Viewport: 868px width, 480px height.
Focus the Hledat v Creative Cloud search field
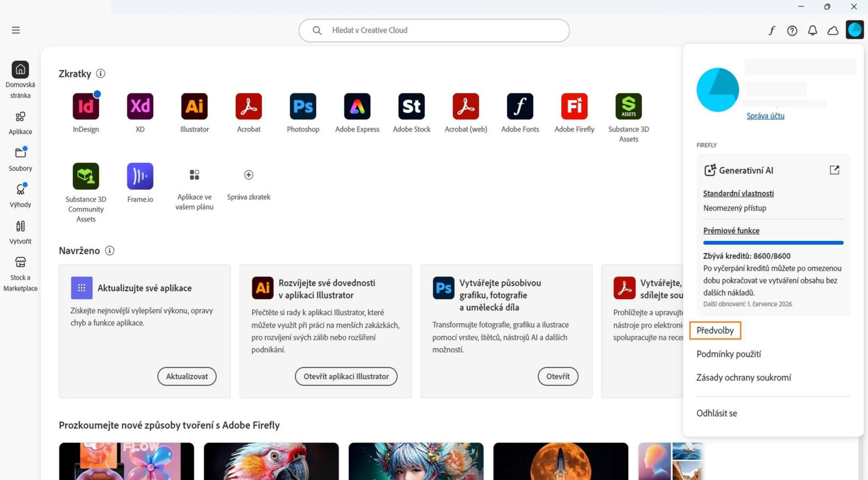434,30
